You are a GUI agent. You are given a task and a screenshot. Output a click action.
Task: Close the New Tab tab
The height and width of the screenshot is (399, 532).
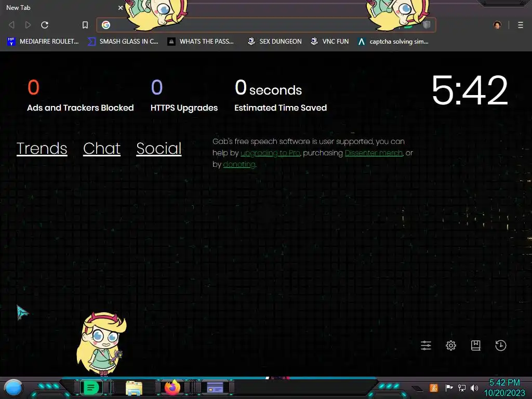click(121, 7)
